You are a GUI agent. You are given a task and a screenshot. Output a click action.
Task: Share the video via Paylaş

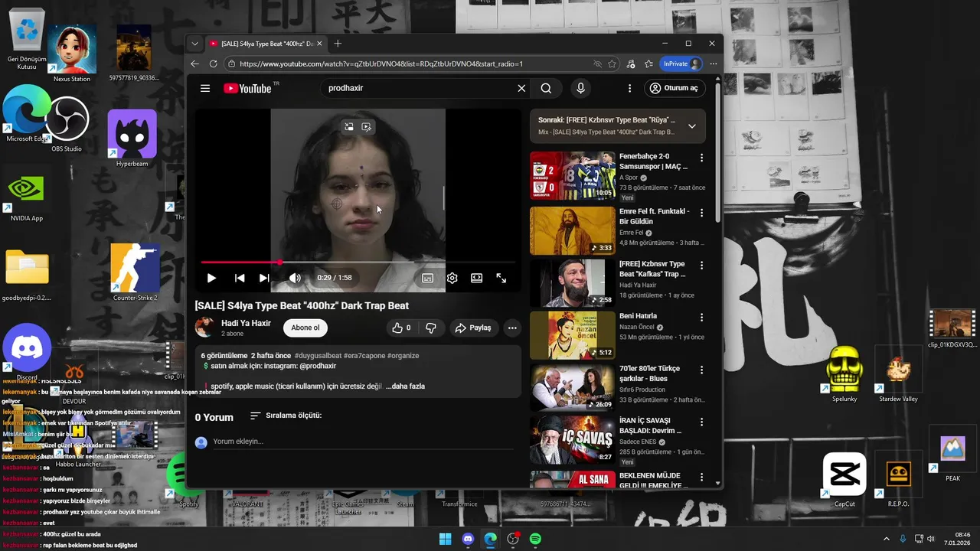473,328
